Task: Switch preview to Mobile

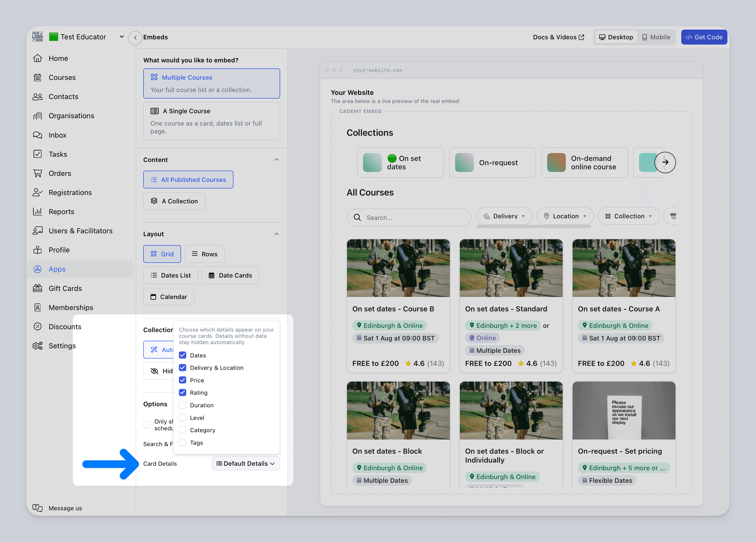Action: click(656, 37)
